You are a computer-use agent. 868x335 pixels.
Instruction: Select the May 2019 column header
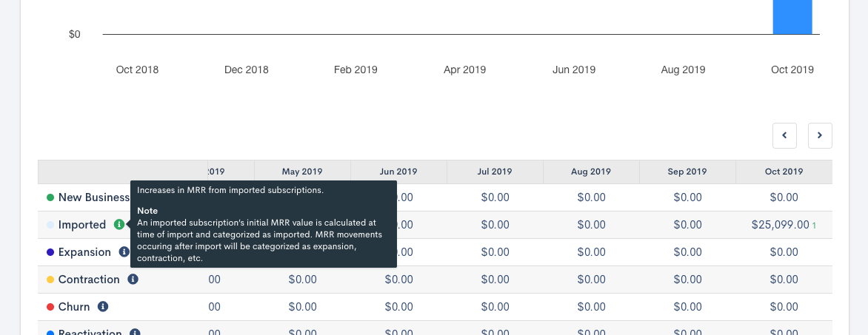302,172
